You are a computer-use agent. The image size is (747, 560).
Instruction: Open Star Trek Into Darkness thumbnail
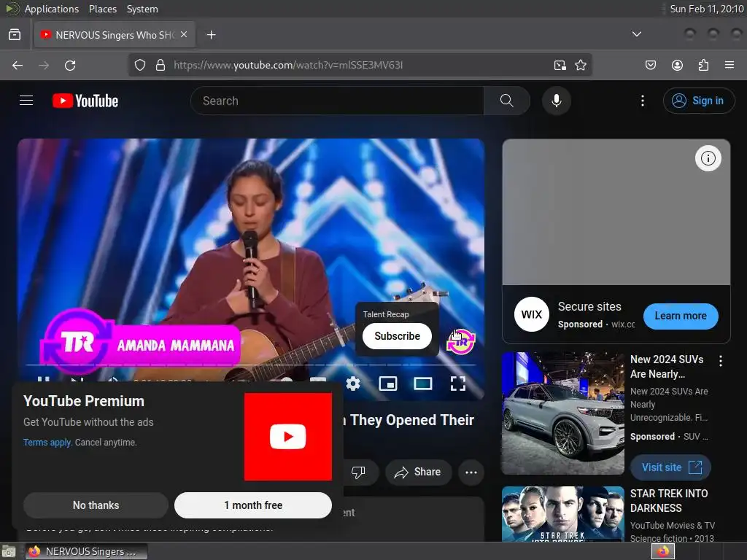coord(563,514)
